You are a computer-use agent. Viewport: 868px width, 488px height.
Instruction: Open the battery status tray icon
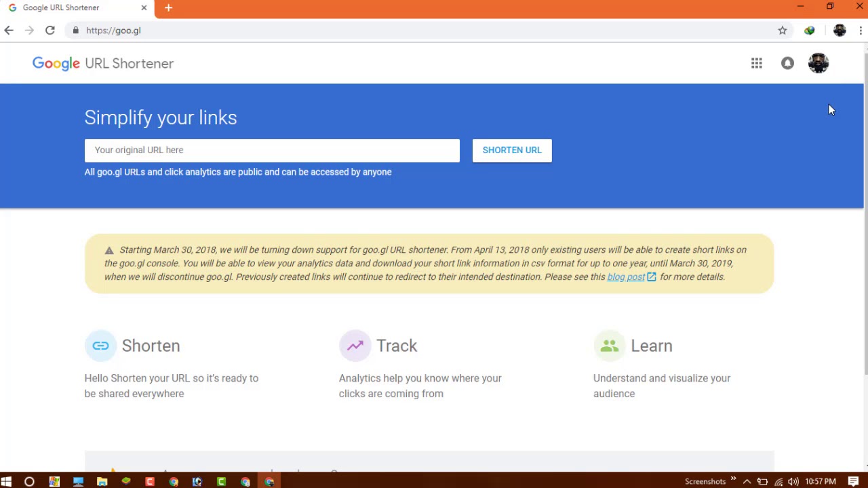coord(762,482)
